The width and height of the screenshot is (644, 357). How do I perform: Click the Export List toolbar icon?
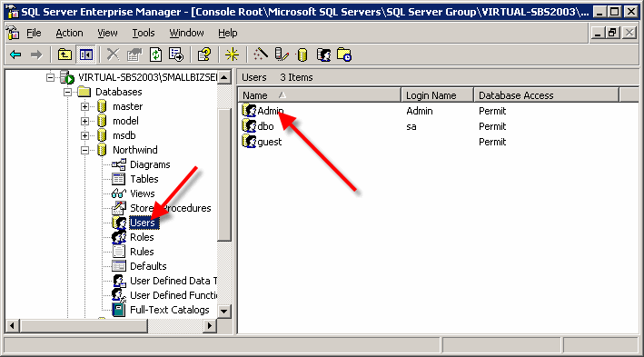click(x=176, y=55)
